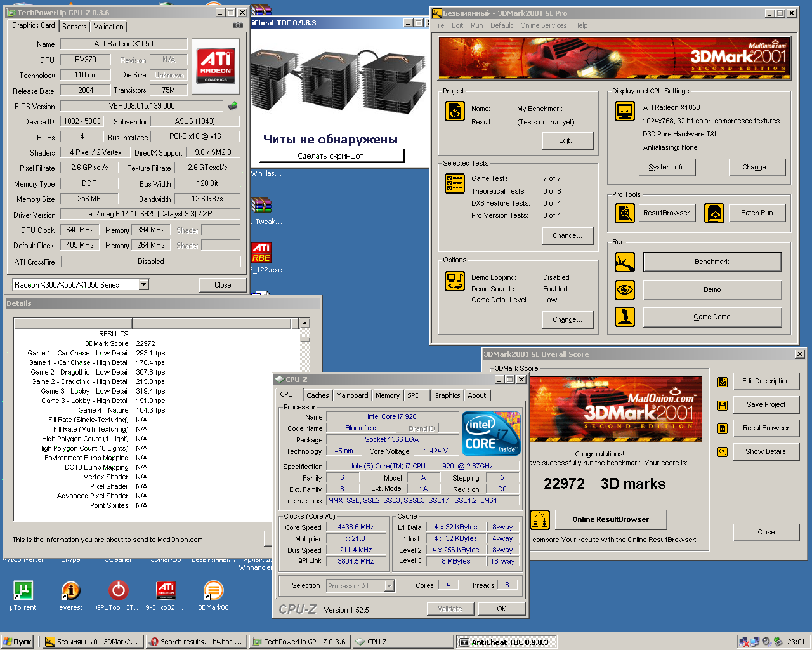This screenshot has width=812, height=650.
Task: Click Change... in the Selected Tests section
Action: click(x=568, y=236)
